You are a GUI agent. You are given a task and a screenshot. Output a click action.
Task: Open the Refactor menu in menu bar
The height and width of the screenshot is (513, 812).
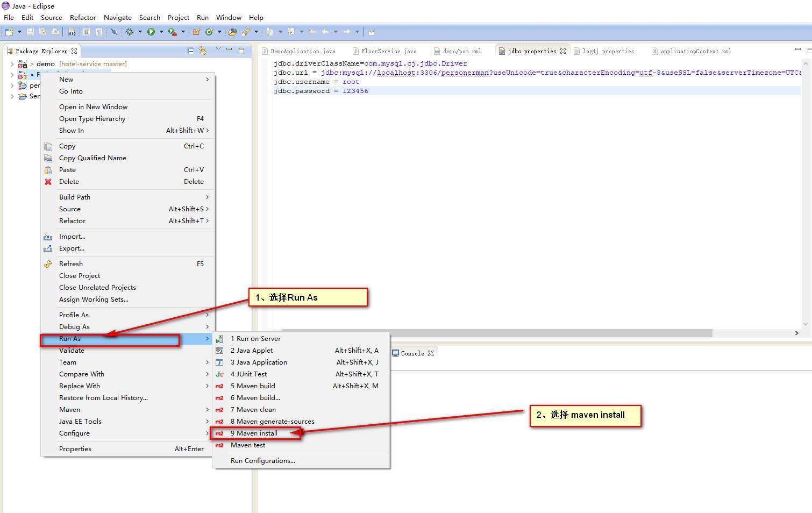coord(83,17)
